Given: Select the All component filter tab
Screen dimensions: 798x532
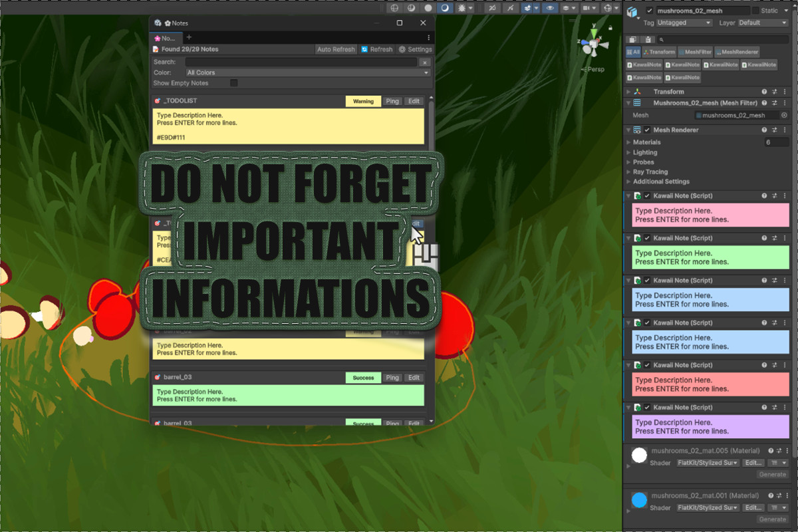Looking at the screenshot, I should click(633, 52).
